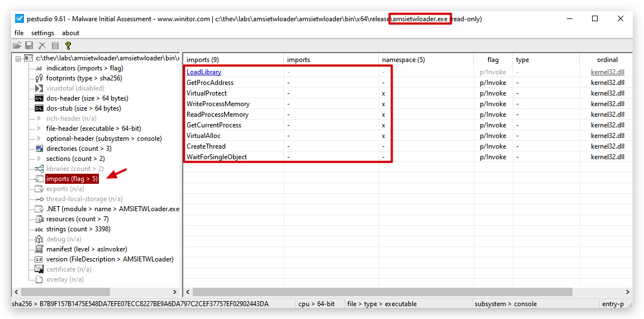The image size is (644, 319).
Task: Select the indicators bar-chart icon
Action: (39, 69)
